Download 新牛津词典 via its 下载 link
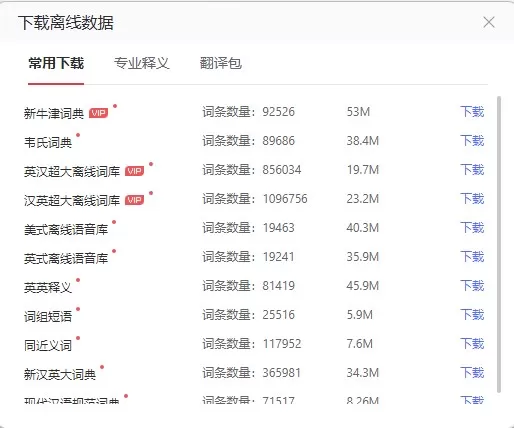This screenshot has width=514, height=428. point(472,112)
